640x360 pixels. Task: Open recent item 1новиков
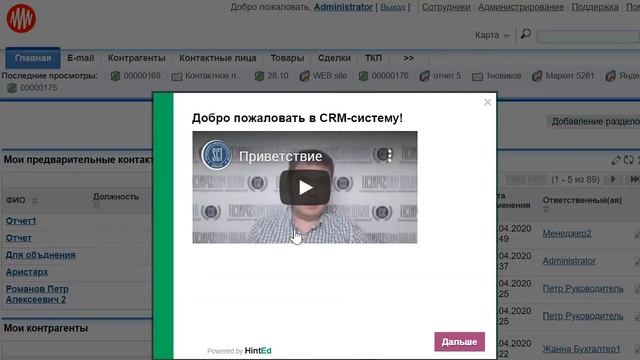pyautogui.click(x=504, y=76)
